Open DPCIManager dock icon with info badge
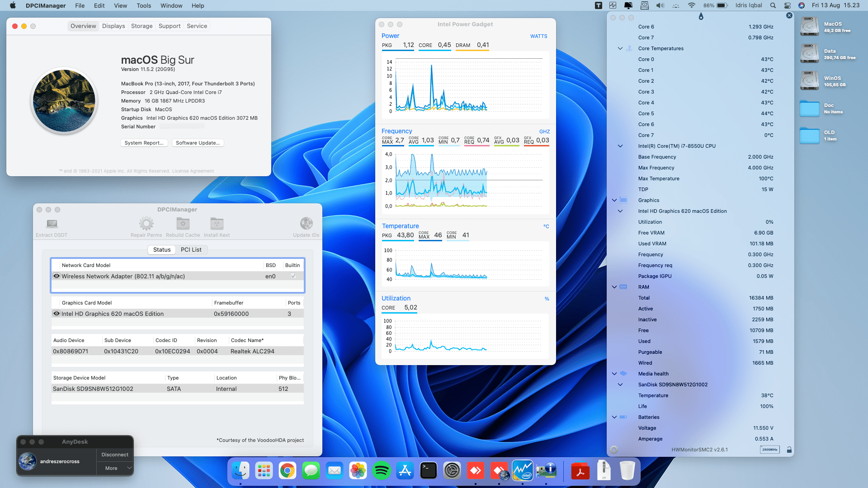The width and height of the screenshot is (868, 488). (546, 471)
